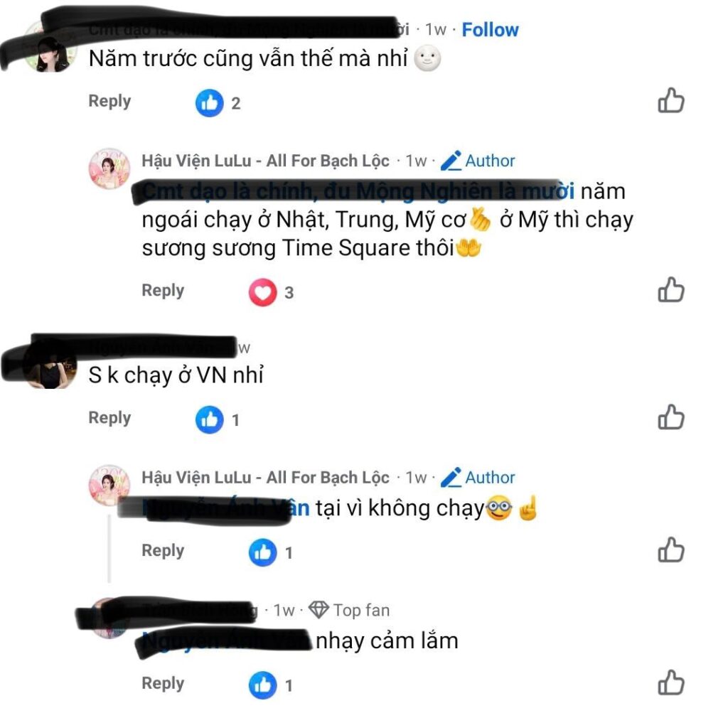Open Hậu Viện LuLu avatar in second reply

109,485
